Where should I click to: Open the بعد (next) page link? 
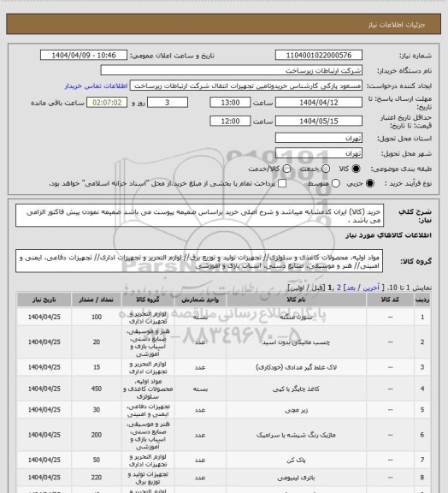pos(351,288)
